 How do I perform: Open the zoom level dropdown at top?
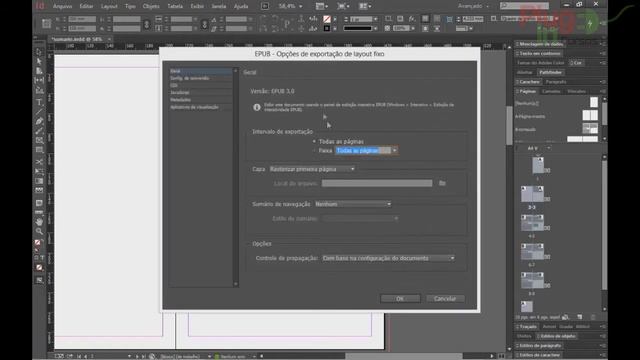coord(300,7)
